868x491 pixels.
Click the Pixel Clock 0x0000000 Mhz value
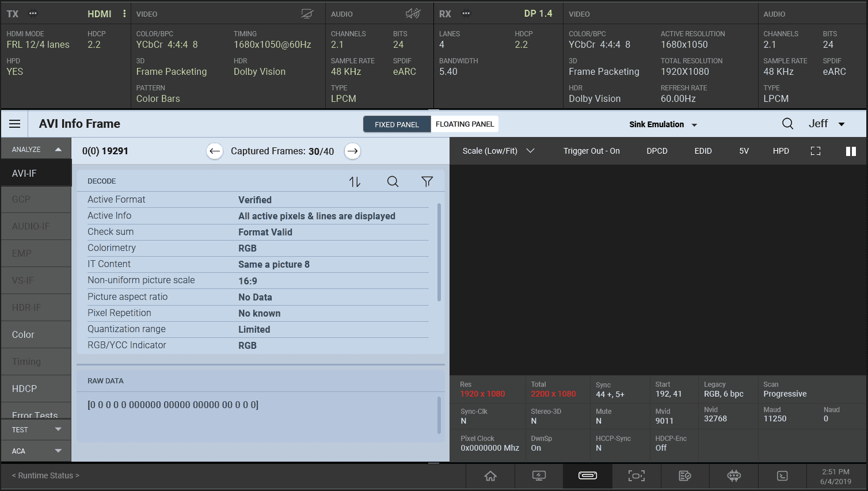pyautogui.click(x=490, y=448)
